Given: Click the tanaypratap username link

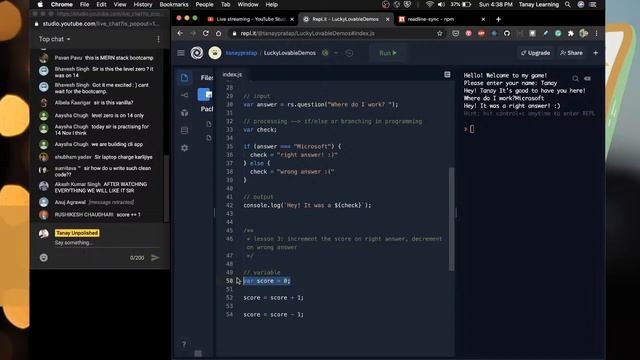Looking at the screenshot, I should click(241, 53).
